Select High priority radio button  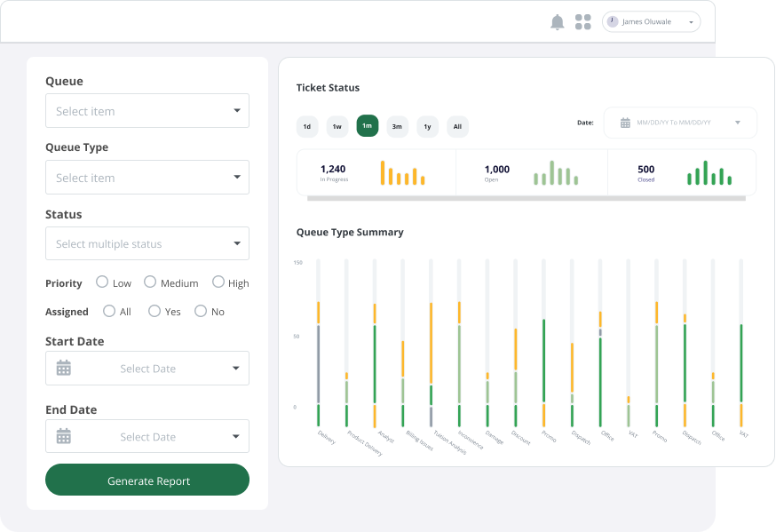click(218, 282)
